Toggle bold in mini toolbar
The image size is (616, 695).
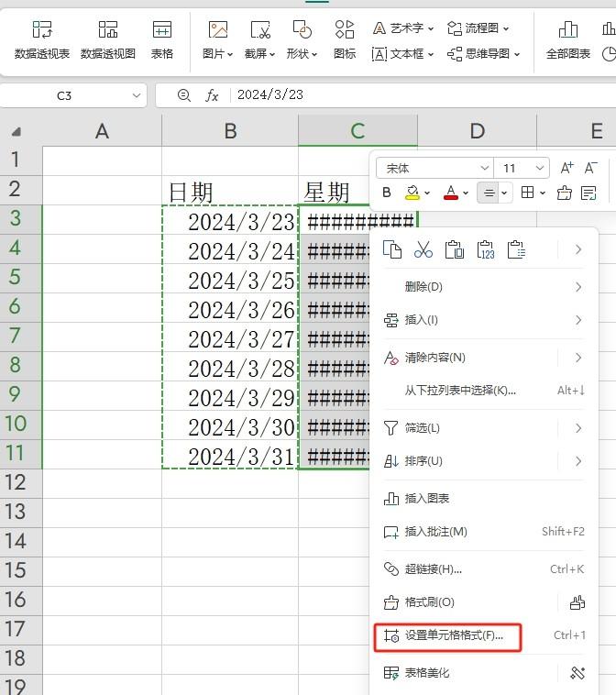(387, 193)
